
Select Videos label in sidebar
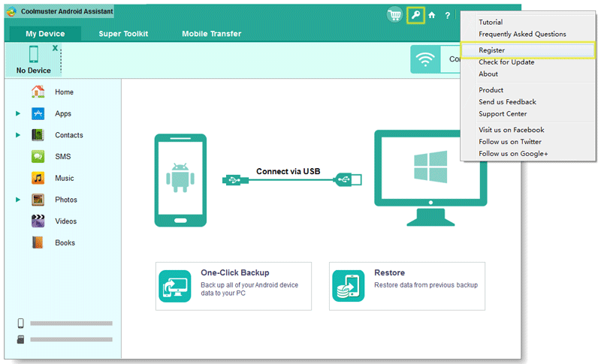click(66, 221)
